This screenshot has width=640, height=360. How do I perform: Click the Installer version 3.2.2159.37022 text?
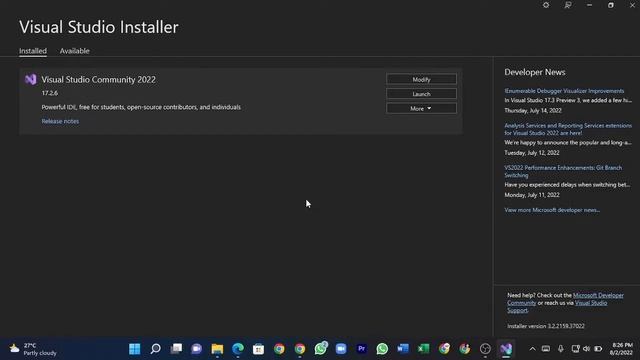(546, 326)
